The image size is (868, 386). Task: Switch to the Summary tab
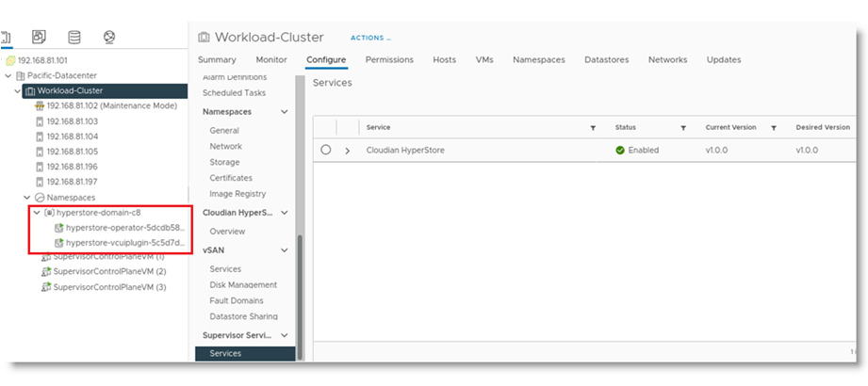click(217, 59)
